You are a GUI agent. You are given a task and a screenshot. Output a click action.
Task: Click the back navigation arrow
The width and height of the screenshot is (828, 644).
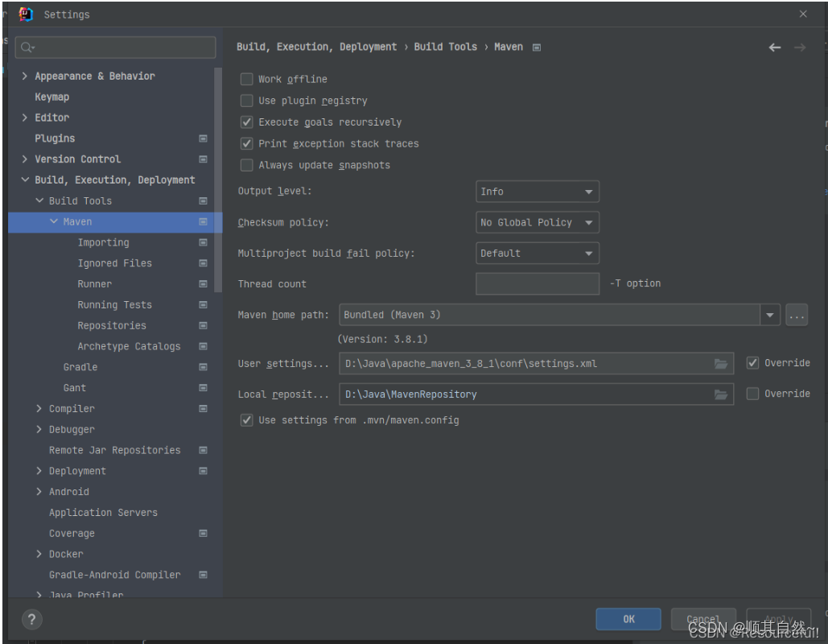pyautogui.click(x=774, y=47)
